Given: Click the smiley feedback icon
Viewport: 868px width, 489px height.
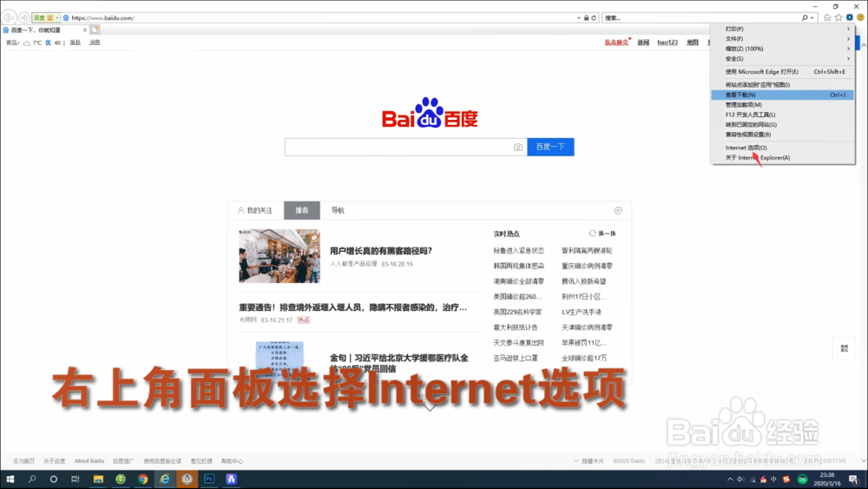Looking at the screenshot, I should (x=860, y=17).
